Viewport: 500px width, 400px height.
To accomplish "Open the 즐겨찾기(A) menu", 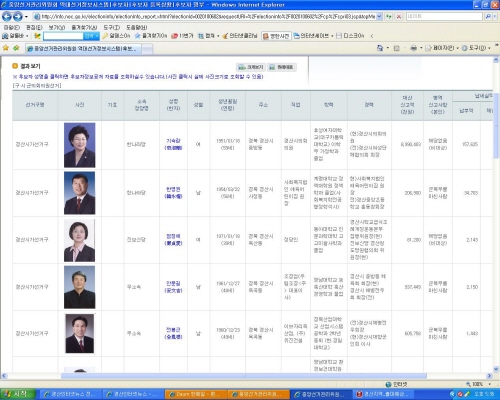I will click(84, 27).
